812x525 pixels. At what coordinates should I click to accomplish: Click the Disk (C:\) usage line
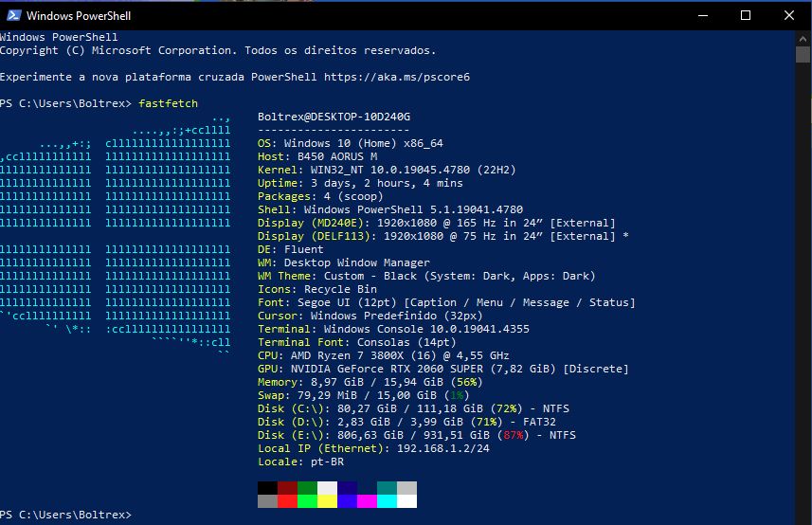(x=414, y=409)
